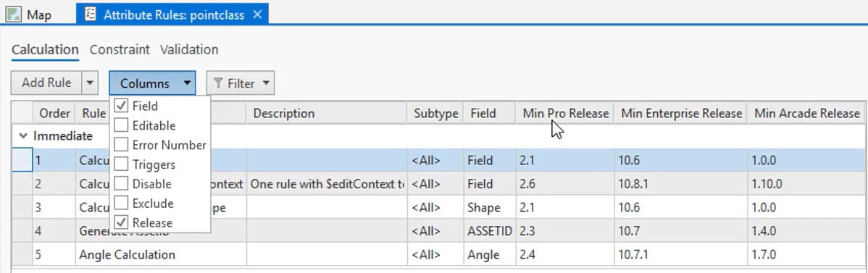Uncheck the Release column checkbox
This screenshot has width=868, height=273.
click(121, 222)
